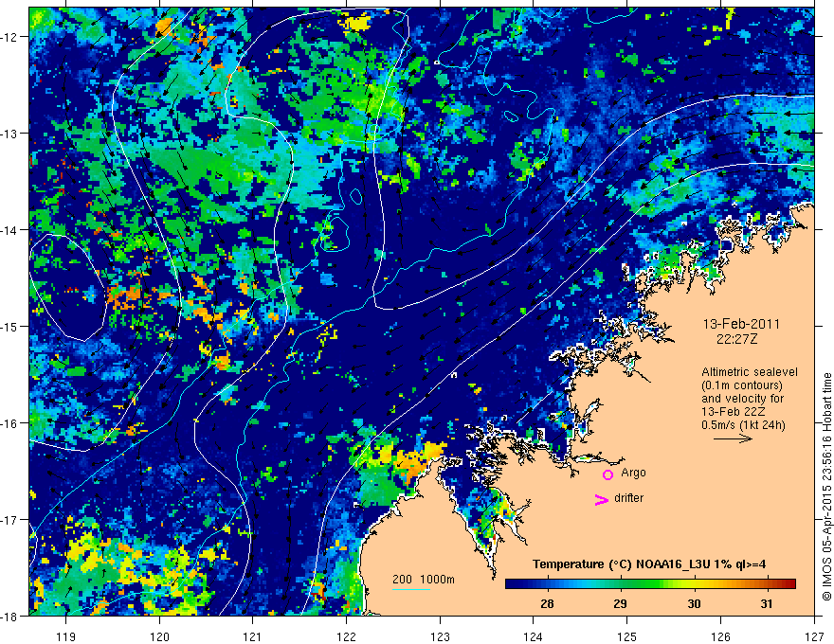The width and height of the screenshot is (834, 644).
Task: Click the '(0.1m contours)' legend line
Action: (742, 385)
